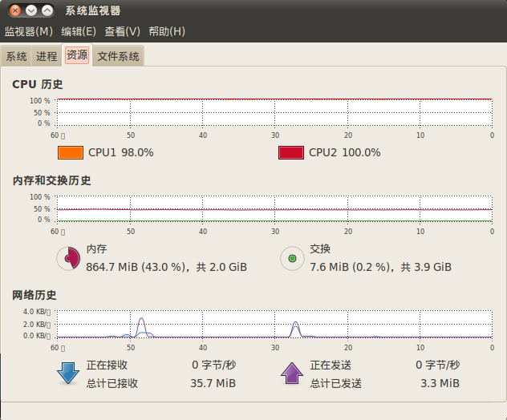This screenshot has width=507, height=420.
Task: Open the 监视器(M) menu
Action: pos(29,31)
